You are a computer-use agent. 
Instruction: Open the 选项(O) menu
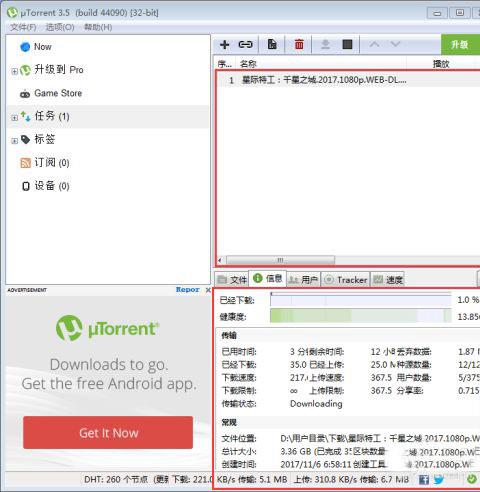click(60, 27)
